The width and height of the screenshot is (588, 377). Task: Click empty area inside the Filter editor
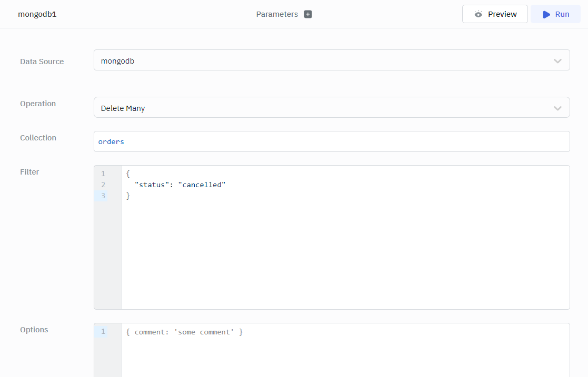[x=342, y=252]
